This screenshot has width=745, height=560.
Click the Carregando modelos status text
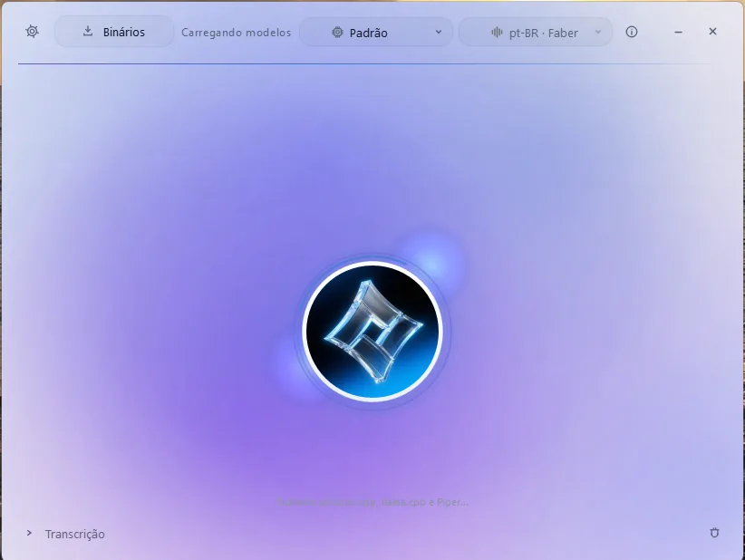[237, 33]
